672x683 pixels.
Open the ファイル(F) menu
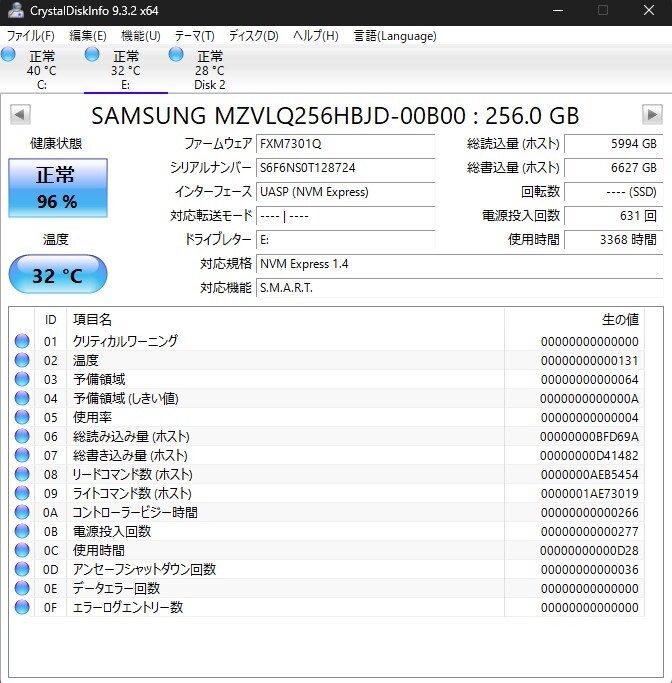click(31, 35)
